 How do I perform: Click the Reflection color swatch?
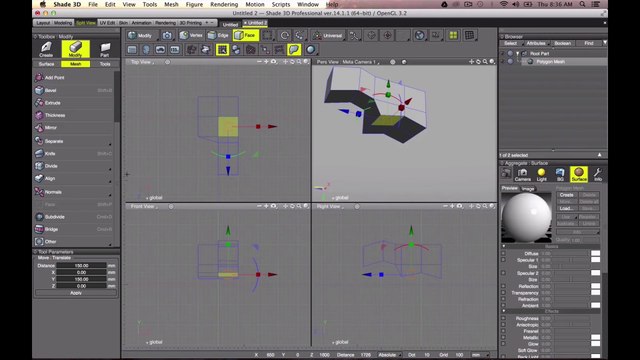click(x=596, y=286)
